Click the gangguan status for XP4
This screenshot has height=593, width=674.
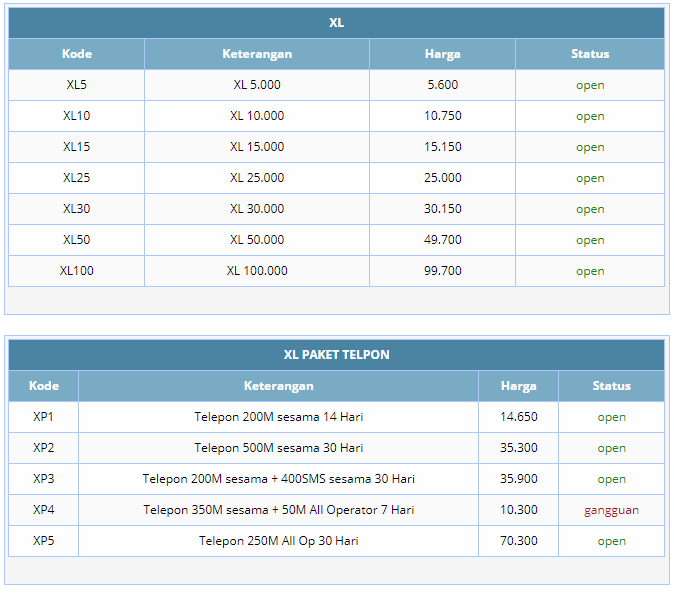click(611, 510)
